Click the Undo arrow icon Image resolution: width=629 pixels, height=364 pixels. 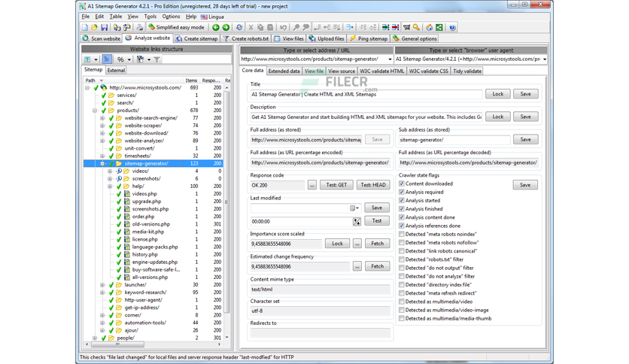(x=283, y=27)
